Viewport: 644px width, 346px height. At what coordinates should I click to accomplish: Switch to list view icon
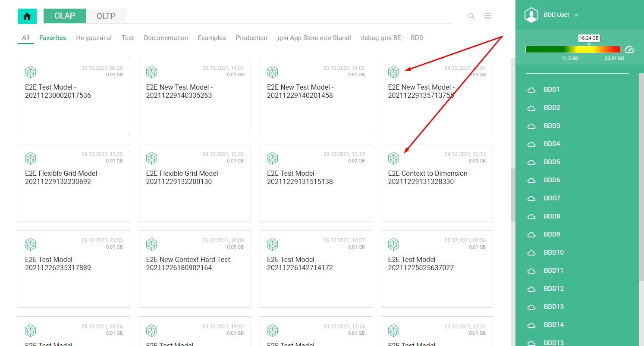pyautogui.click(x=488, y=16)
